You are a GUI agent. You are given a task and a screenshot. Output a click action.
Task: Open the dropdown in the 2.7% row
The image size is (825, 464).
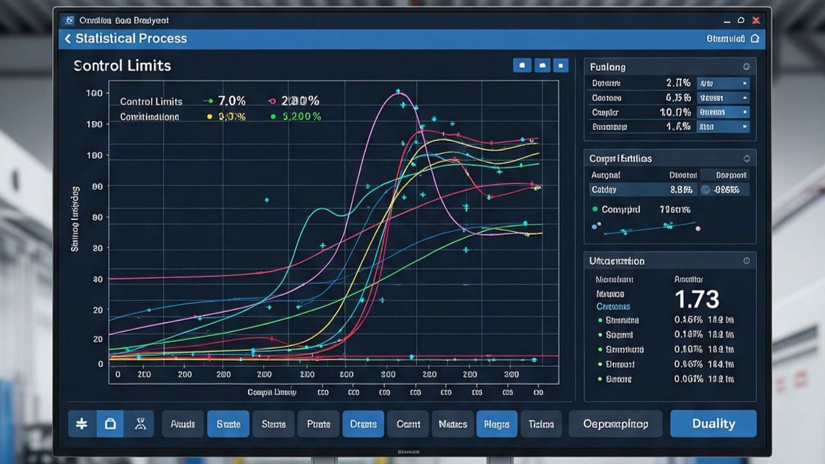(723, 83)
